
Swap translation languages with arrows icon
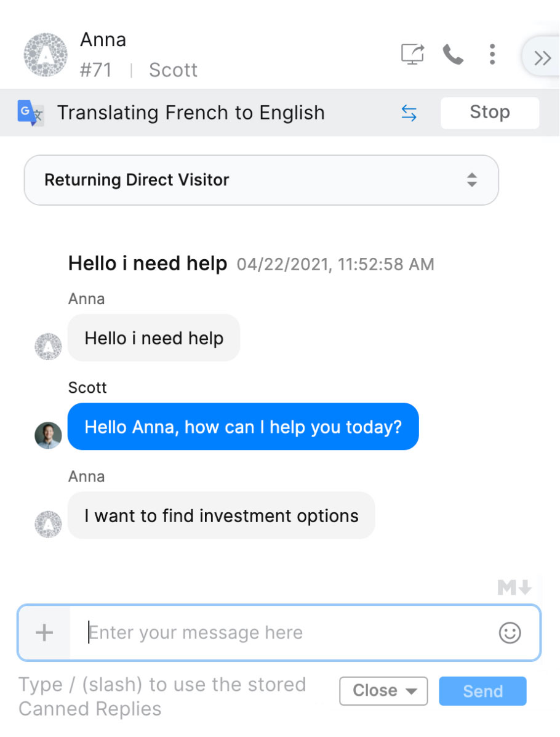tap(409, 113)
